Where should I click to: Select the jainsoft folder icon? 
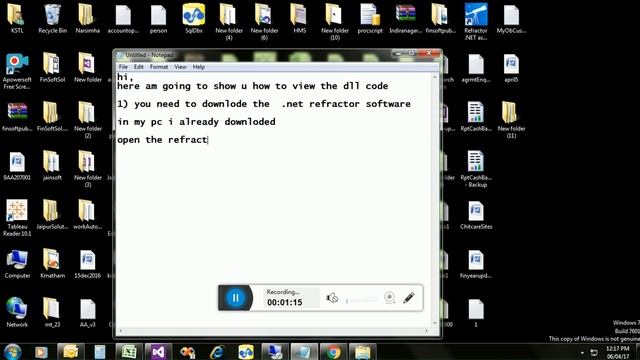coord(52,166)
